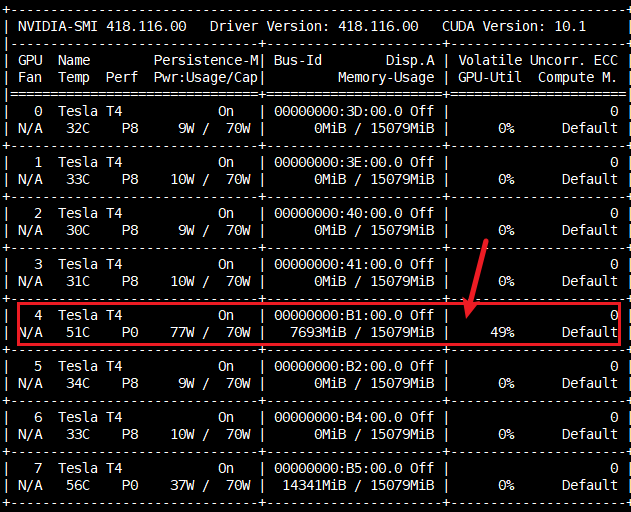Click bus ID 00000000:B5:00.0
This screenshot has height=512, width=631.
tap(338, 469)
